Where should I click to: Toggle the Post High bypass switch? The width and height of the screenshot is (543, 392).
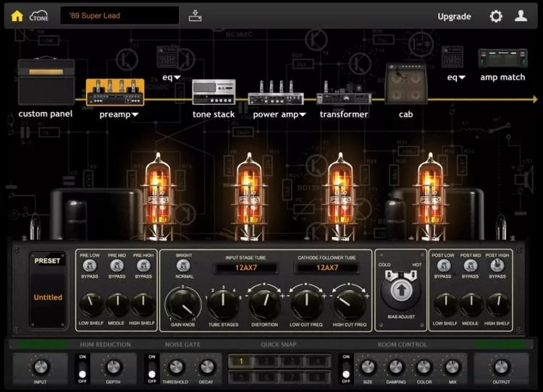point(497,265)
